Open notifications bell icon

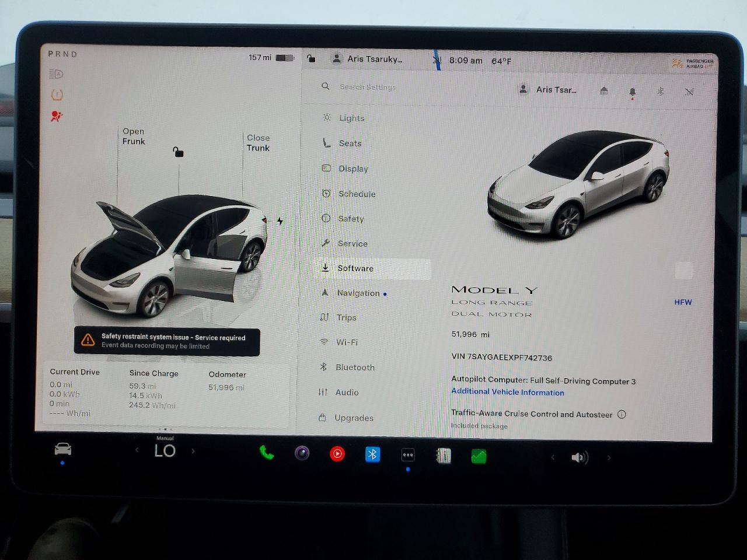pyautogui.click(x=632, y=92)
